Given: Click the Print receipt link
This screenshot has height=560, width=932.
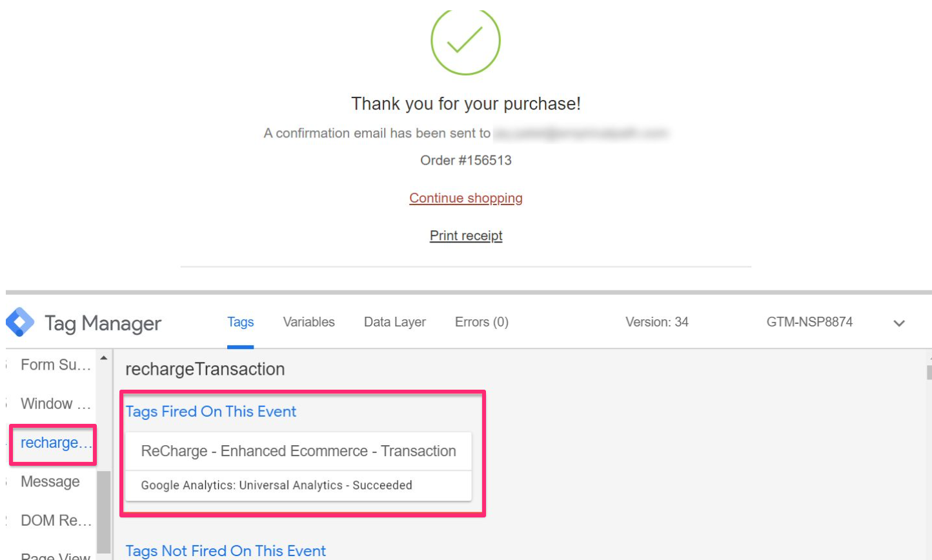Looking at the screenshot, I should (466, 235).
